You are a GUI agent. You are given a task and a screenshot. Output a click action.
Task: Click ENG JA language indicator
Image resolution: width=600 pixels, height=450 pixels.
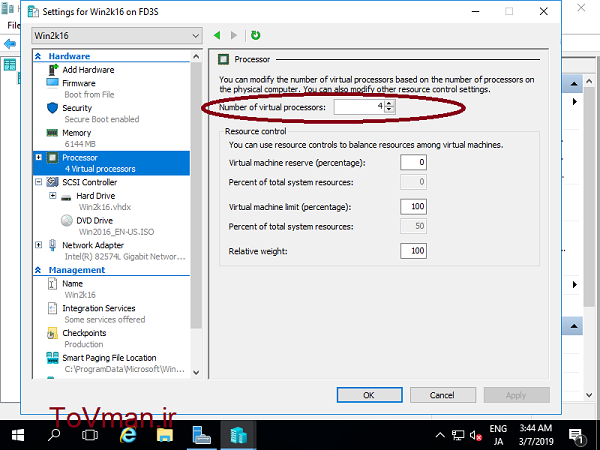point(498,435)
